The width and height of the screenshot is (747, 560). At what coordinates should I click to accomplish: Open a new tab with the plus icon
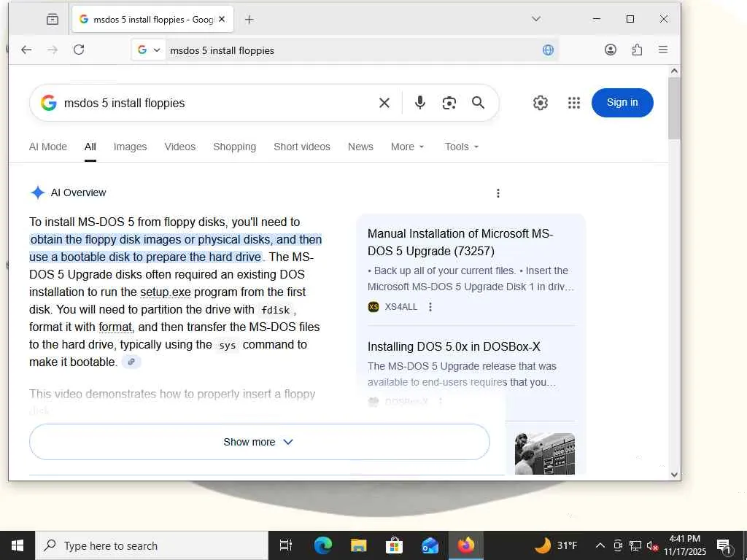click(249, 19)
